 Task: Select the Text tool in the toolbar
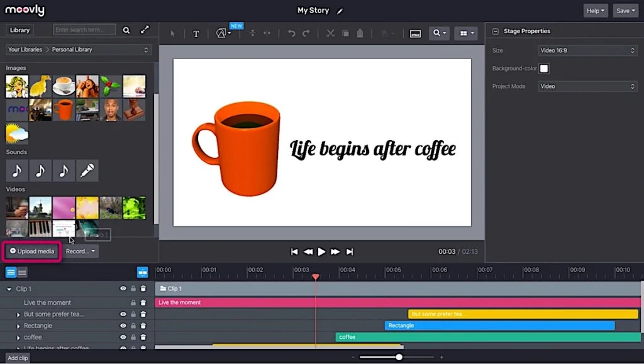(196, 33)
